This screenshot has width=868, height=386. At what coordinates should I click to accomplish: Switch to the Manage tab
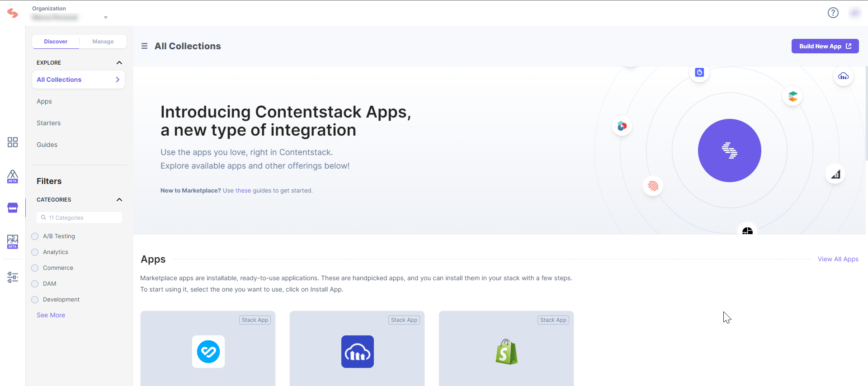click(103, 42)
